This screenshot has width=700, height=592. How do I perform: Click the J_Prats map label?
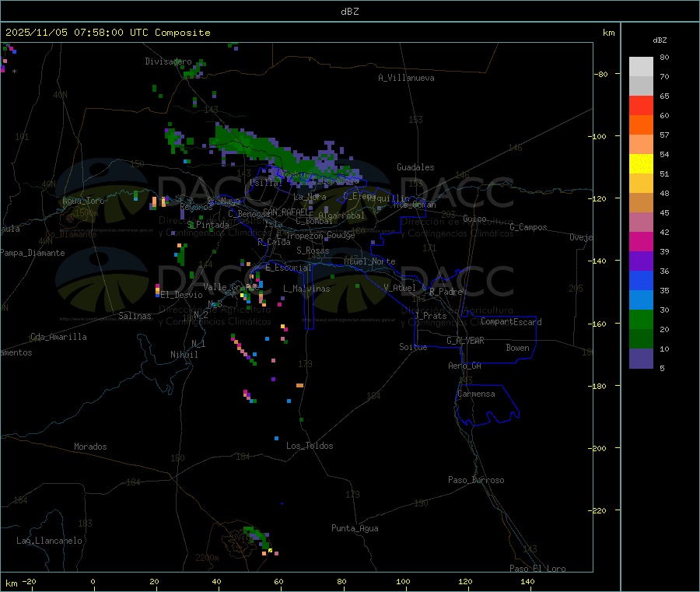click(x=430, y=316)
